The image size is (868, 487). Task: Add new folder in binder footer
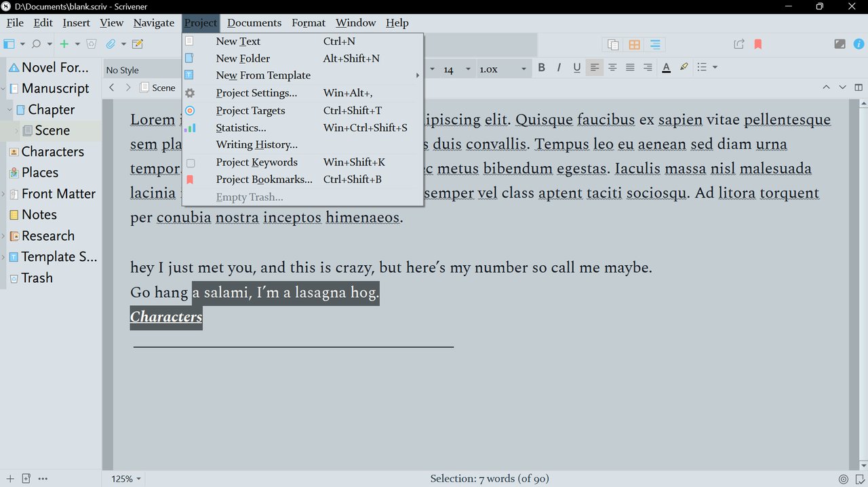(x=26, y=479)
